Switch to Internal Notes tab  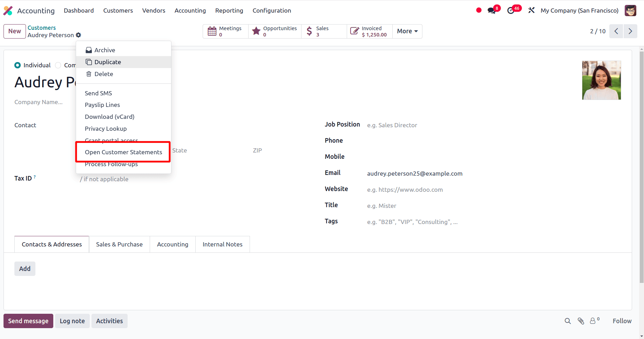coord(223,244)
